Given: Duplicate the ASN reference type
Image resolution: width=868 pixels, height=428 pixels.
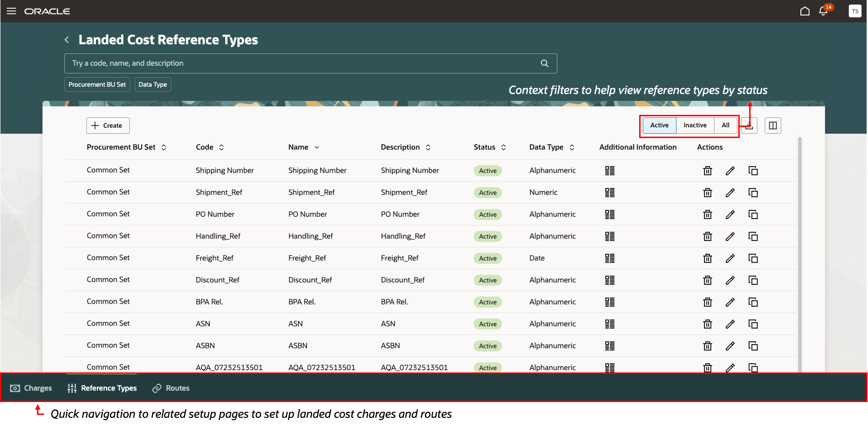Looking at the screenshot, I should coord(753,324).
